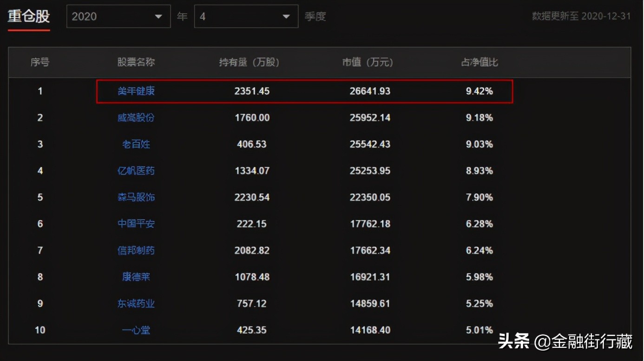Screen dimensions: 644x361
Task: Select holding amount 2082.82
Action: 252,251
